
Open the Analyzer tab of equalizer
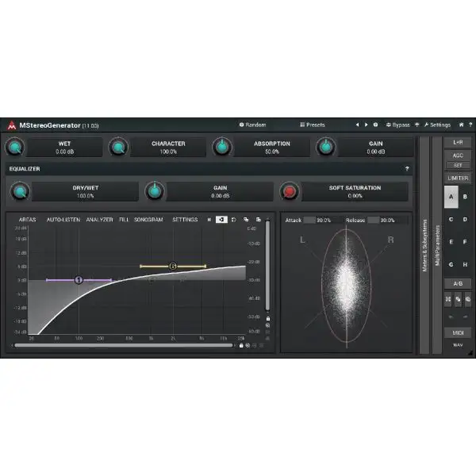point(99,219)
